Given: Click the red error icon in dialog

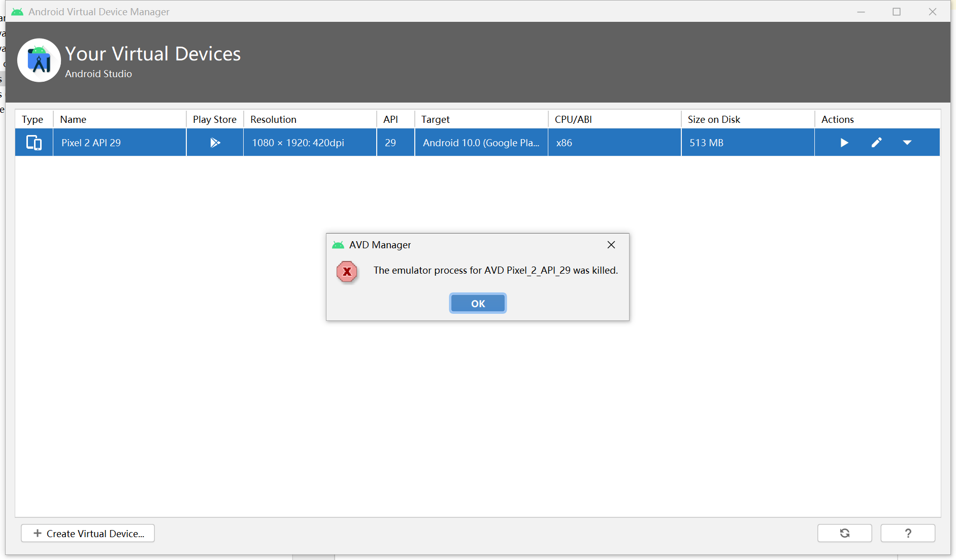Looking at the screenshot, I should tap(347, 272).
